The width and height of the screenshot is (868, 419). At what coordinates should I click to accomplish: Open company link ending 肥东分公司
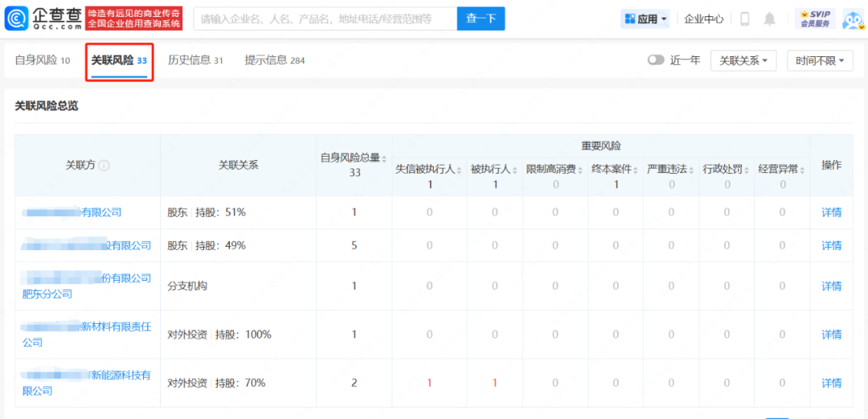[x=86, y=286]
